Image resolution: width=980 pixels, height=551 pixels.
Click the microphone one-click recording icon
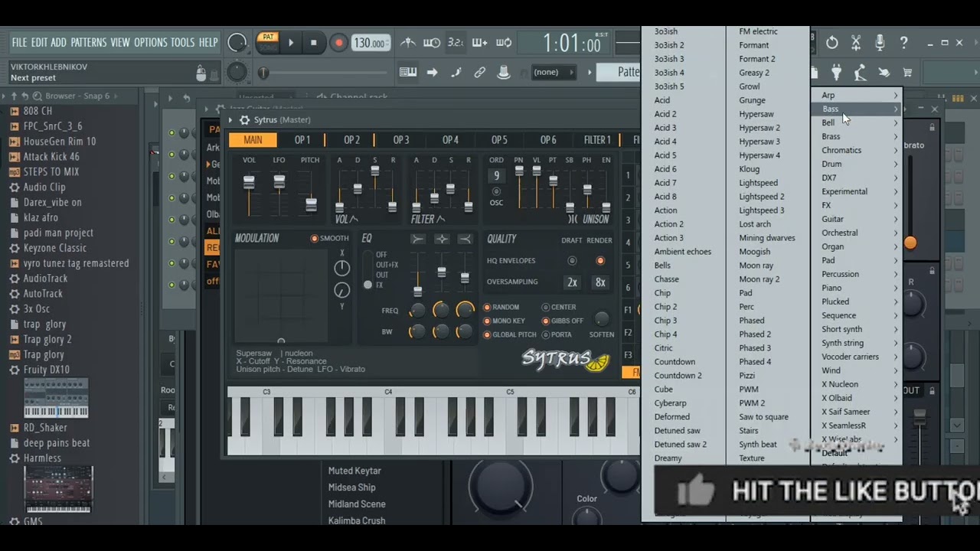coord(880,43)
